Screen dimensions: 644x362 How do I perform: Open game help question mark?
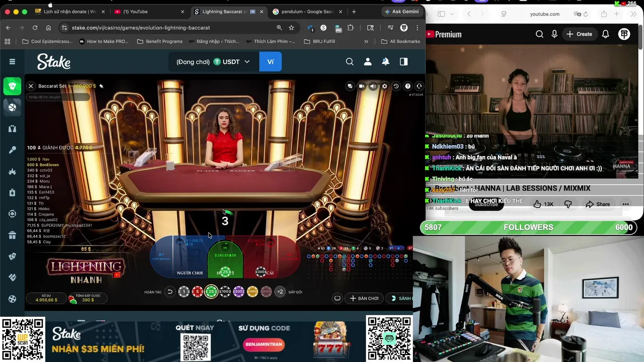click(x=408, y=86)
